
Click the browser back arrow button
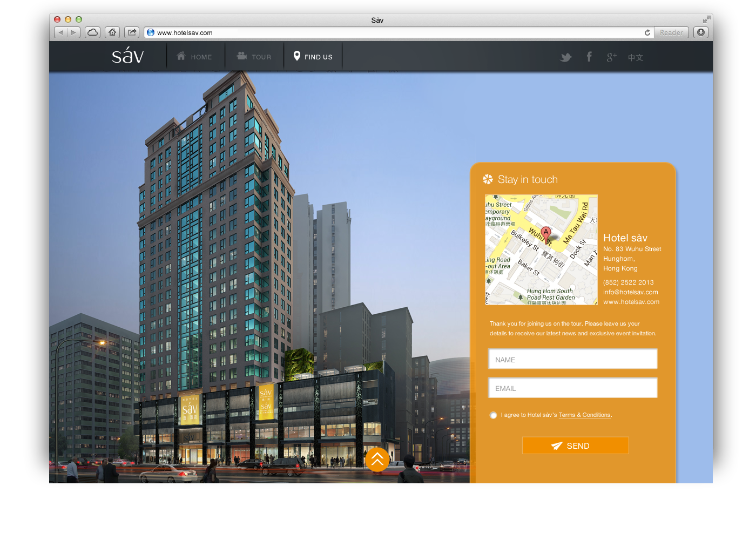(60, 32)
